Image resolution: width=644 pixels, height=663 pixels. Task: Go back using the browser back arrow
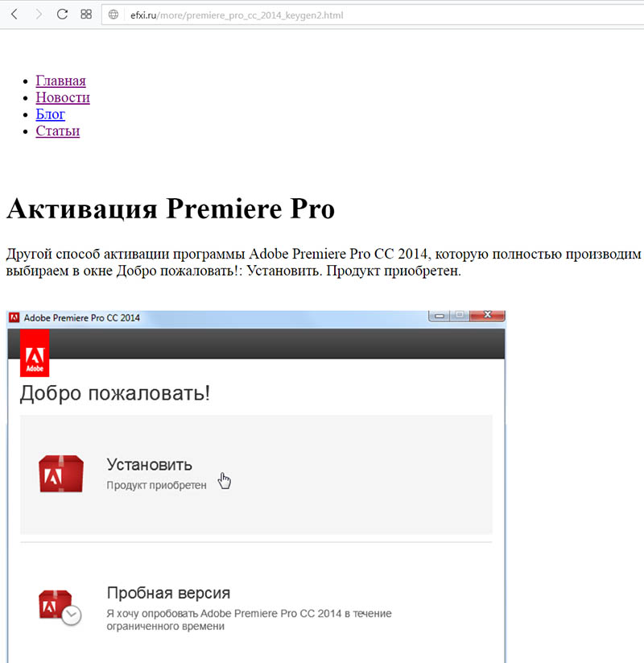pos(14,15)
